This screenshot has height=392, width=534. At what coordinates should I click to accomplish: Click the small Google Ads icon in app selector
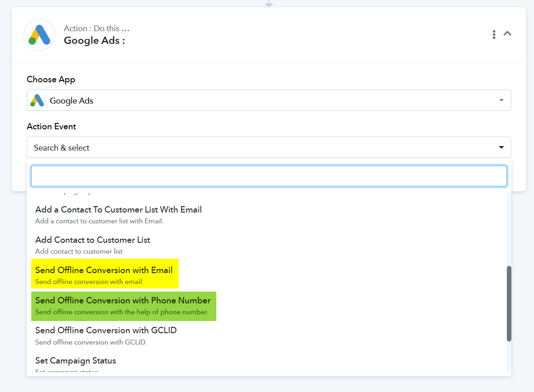click(x=37, y=100)
